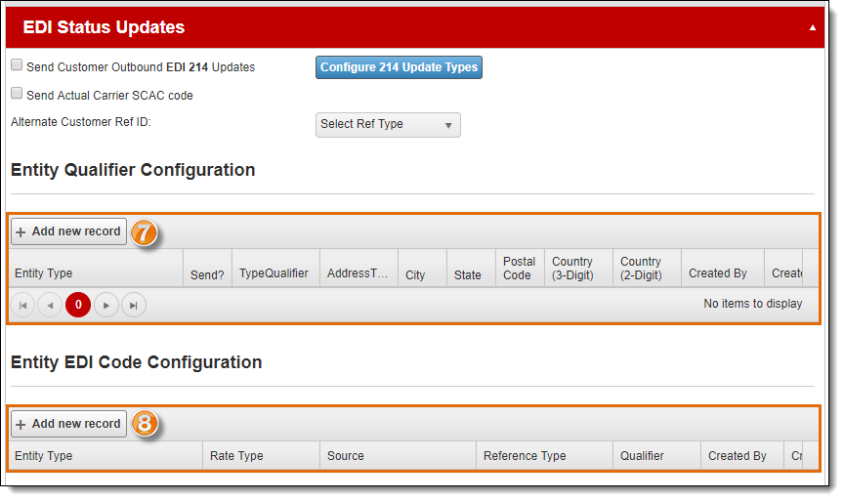Click the Rate Type column header
The height and width of the screenshot is (501, 844).
(236, 456)
